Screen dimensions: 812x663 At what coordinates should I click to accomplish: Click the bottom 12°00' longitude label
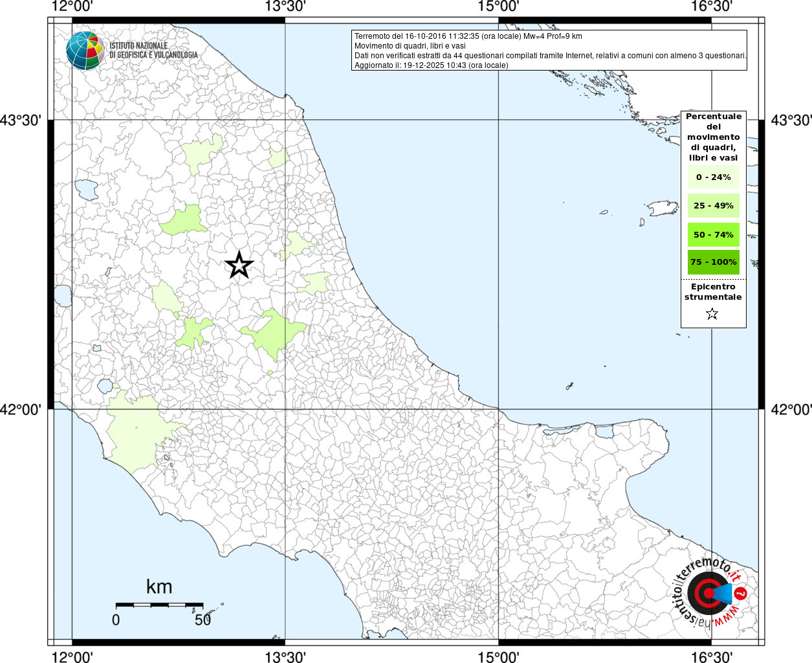click(72, 657)
